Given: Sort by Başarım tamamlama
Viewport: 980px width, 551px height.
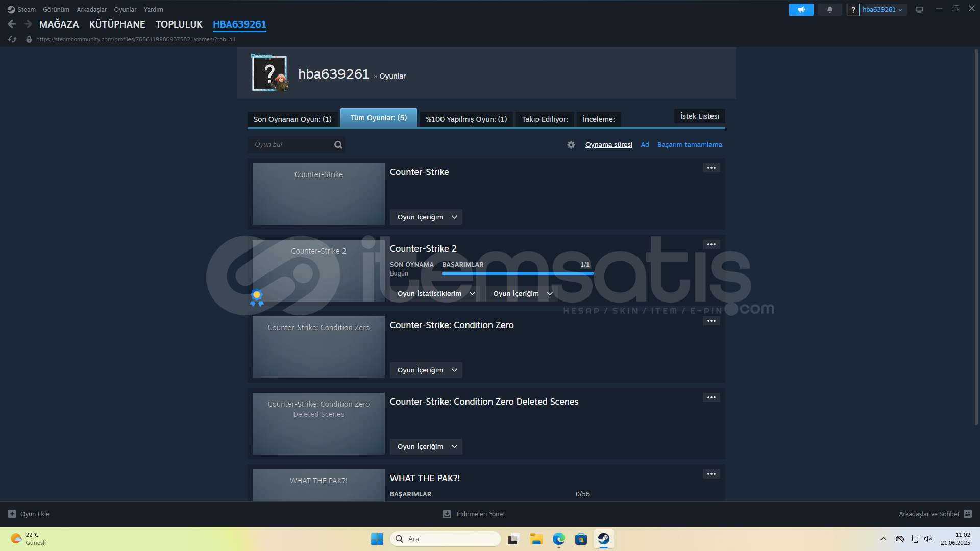Looking at the screenshot, I should 690,145.
